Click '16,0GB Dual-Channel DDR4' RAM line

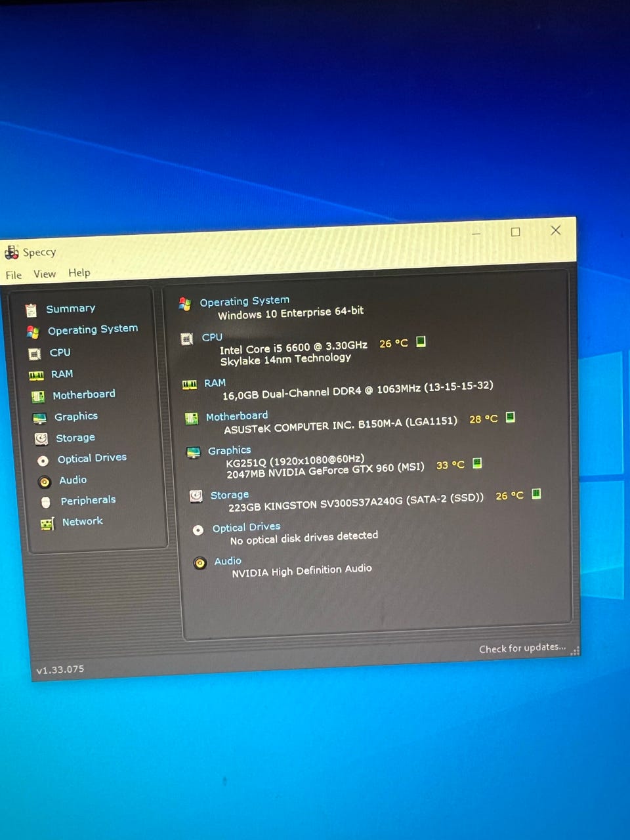point(358,390)
